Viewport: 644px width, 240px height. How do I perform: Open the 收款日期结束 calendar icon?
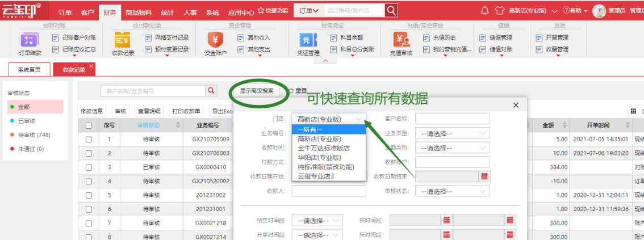(x=484, y=176)
